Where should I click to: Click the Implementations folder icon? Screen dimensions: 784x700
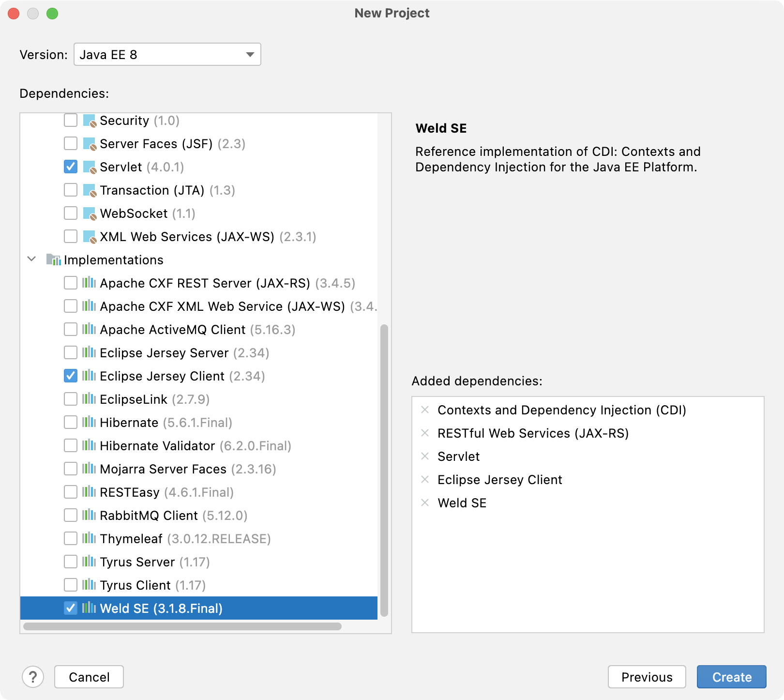(53, 260)
